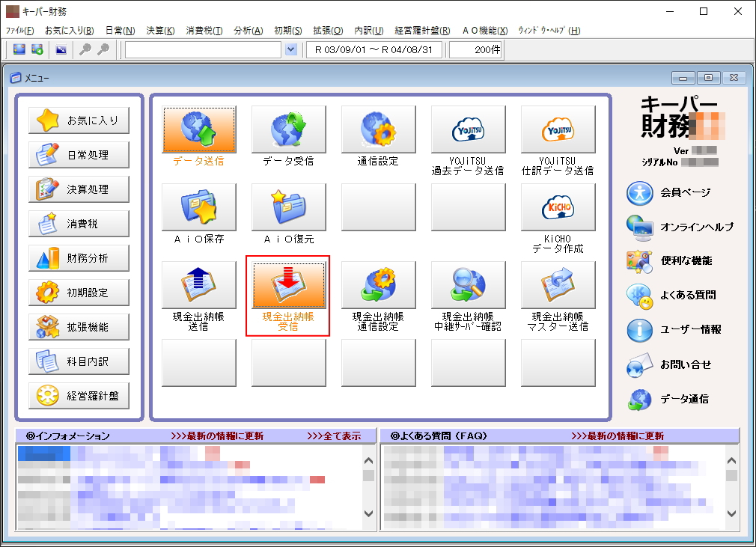756x547 pixels.
Task: Click the FAQ list scroll up arrow
Action: click(x=731, y=461)
